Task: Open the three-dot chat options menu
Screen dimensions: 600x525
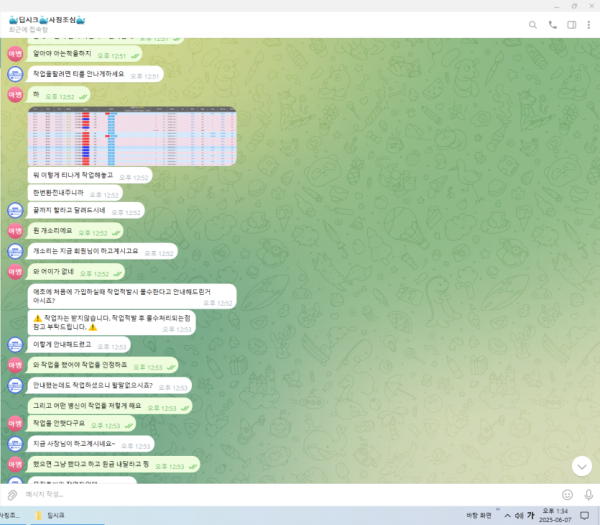Action: coord(589,25)
